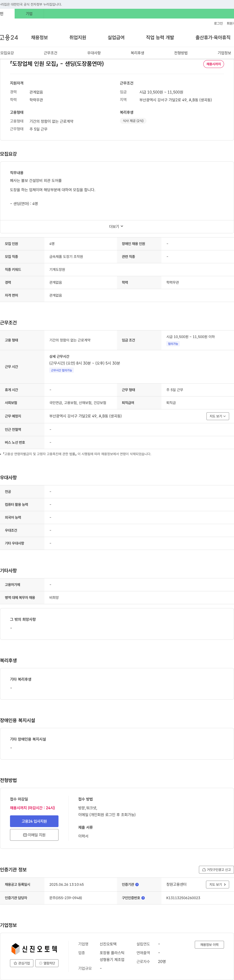This screenshot has height=980, width=234.
Task: Click the info icon next to 구인인증번호
Action: pos(143,898)
